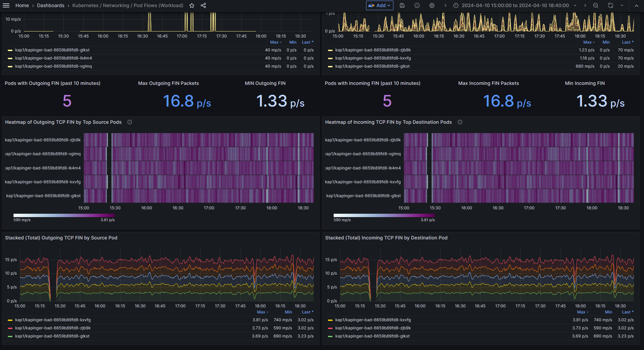Shift time range forward with right arrow

(585, 5)
